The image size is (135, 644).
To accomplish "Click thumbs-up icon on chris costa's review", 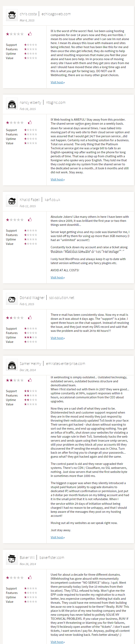I will pos(30,34).
